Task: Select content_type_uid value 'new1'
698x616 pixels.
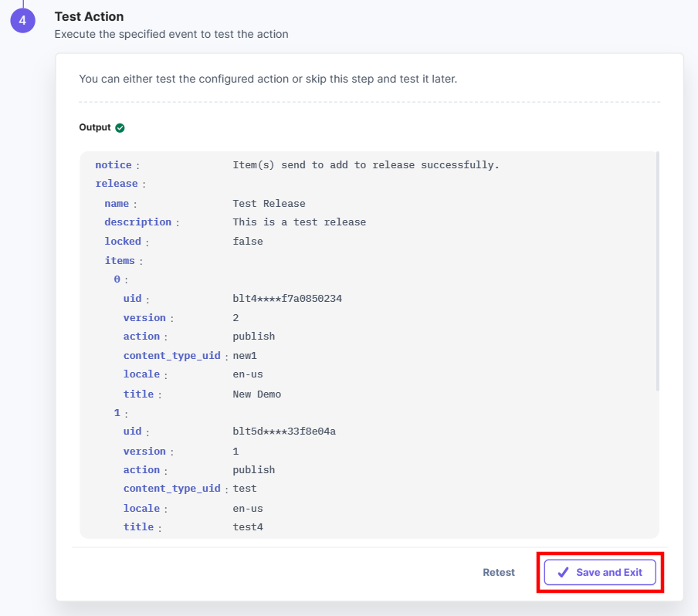Action: 245,356
